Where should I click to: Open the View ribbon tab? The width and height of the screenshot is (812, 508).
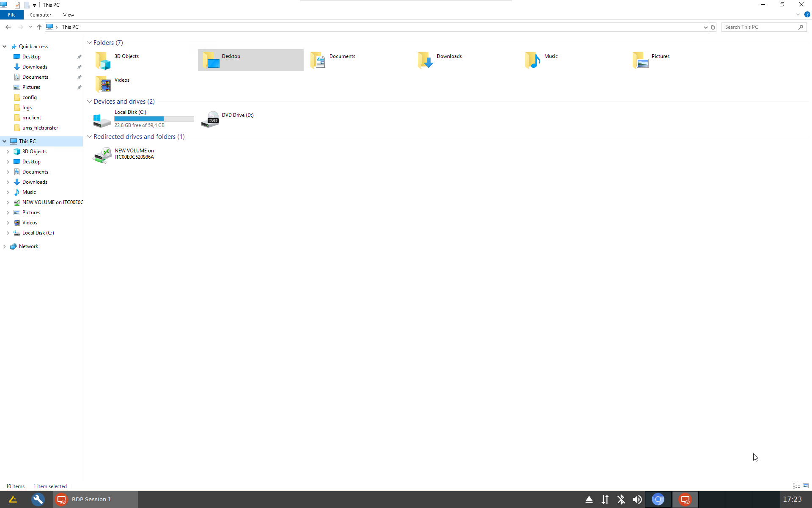(x=69, y=15)
